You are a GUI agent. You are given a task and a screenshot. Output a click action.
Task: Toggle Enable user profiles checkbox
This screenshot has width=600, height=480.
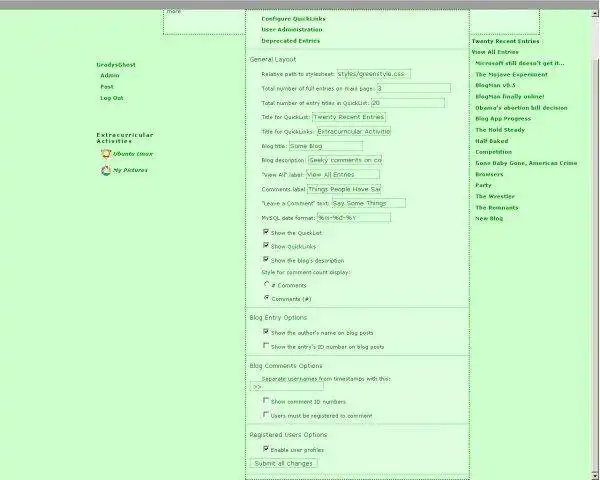click(266, 449)
